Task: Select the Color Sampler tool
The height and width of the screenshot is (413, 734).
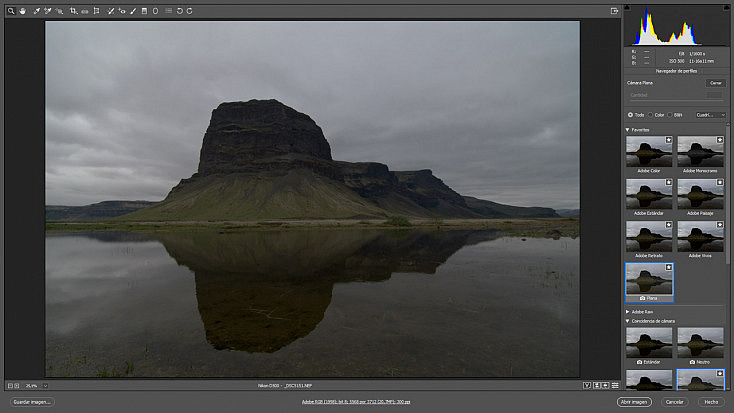Action: coord(48,11)
